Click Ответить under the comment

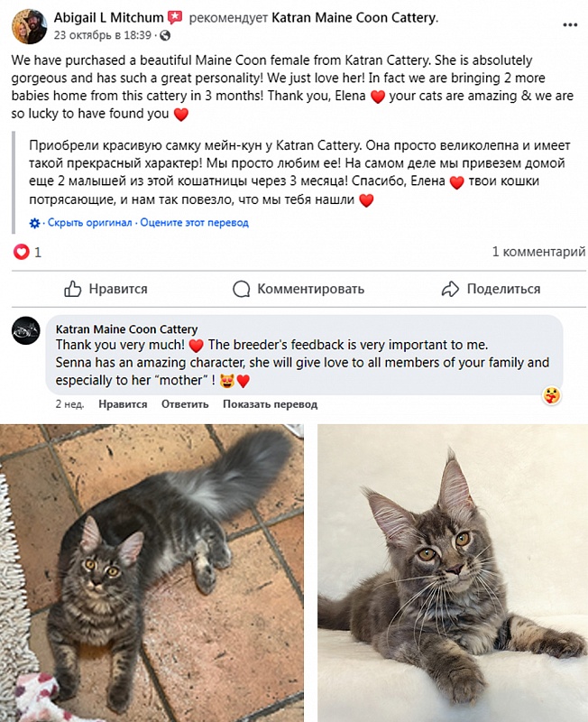click(185, 404)
